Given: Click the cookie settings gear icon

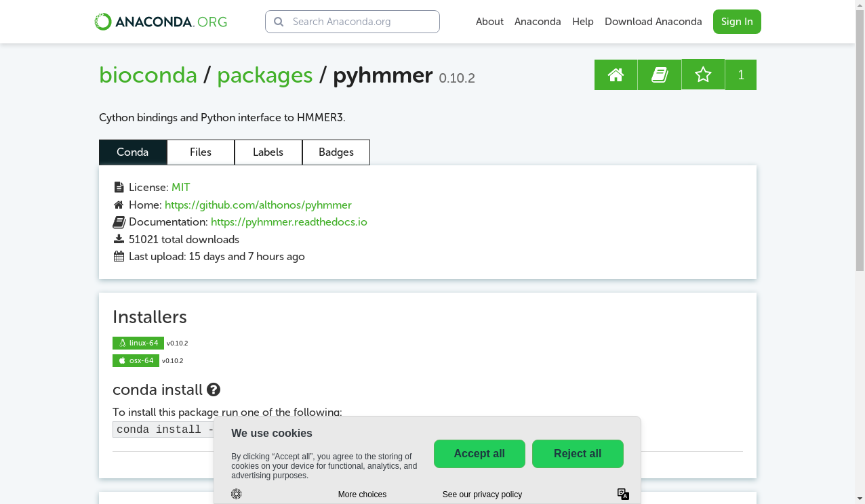Looking at the screenshot, I should [x=236, y=494].
